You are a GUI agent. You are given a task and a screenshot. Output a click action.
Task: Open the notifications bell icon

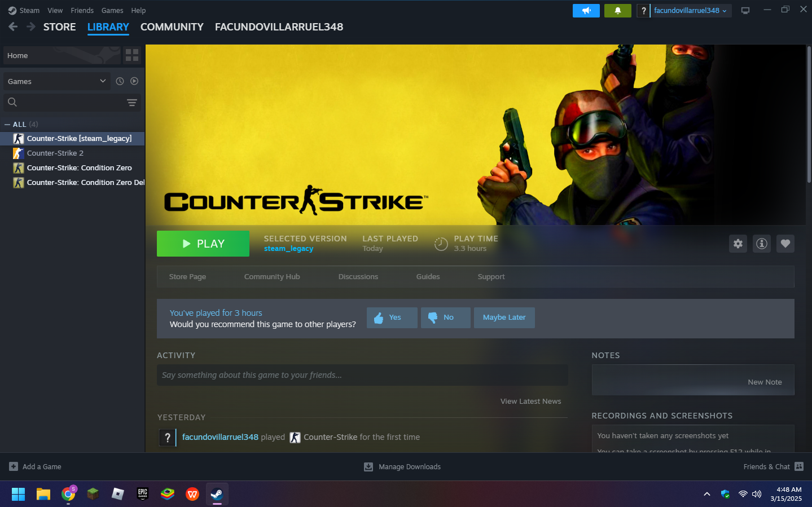pyautogui.click(x=617, y=11)
